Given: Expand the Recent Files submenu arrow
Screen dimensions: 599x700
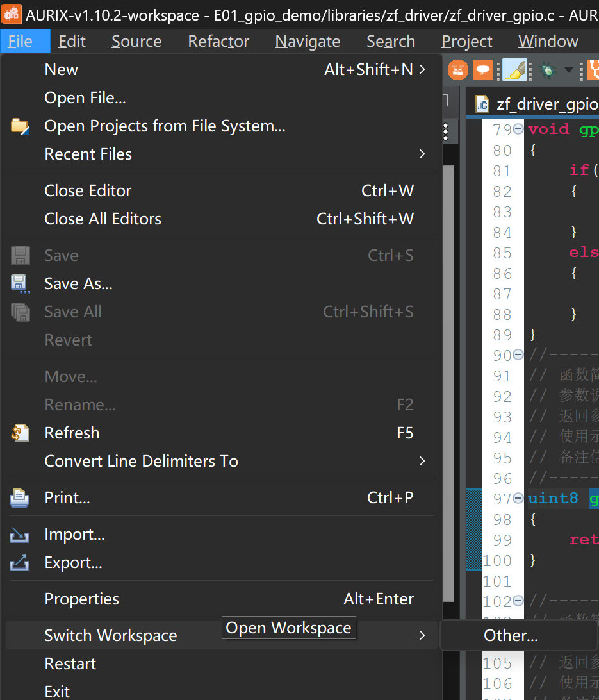Looking at the screenshot, I should [422, 154].
